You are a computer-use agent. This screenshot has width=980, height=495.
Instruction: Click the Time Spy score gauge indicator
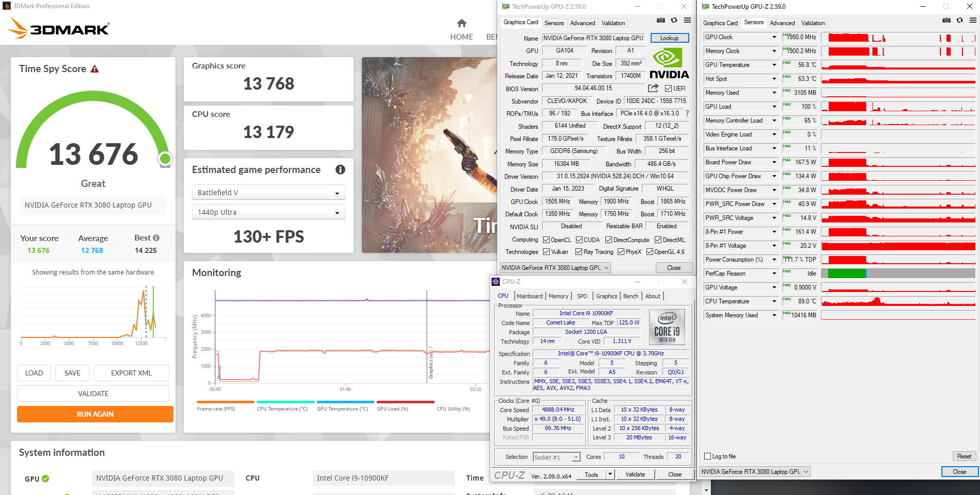165,159
